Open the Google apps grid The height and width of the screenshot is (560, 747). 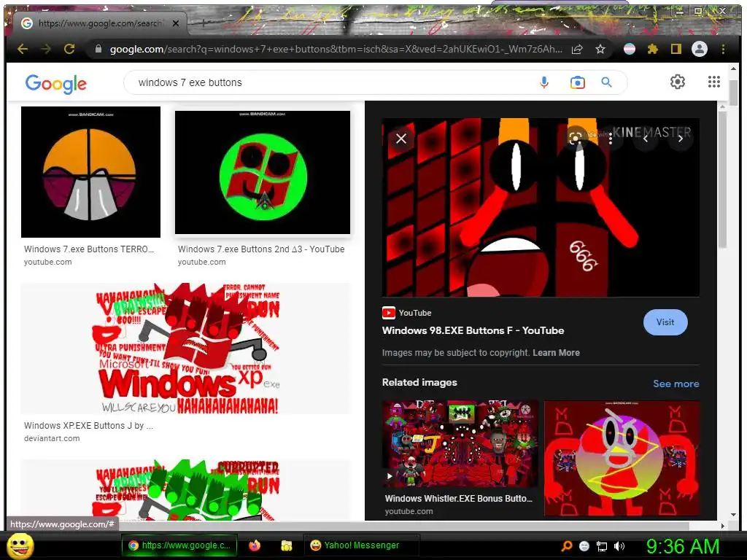tap(713, 82)
